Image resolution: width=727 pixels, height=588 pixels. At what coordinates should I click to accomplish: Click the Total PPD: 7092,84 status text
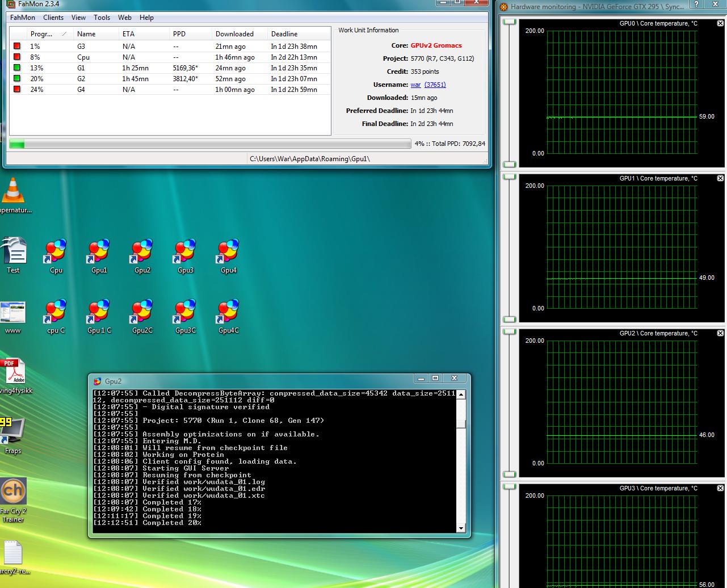pos(456,144)
